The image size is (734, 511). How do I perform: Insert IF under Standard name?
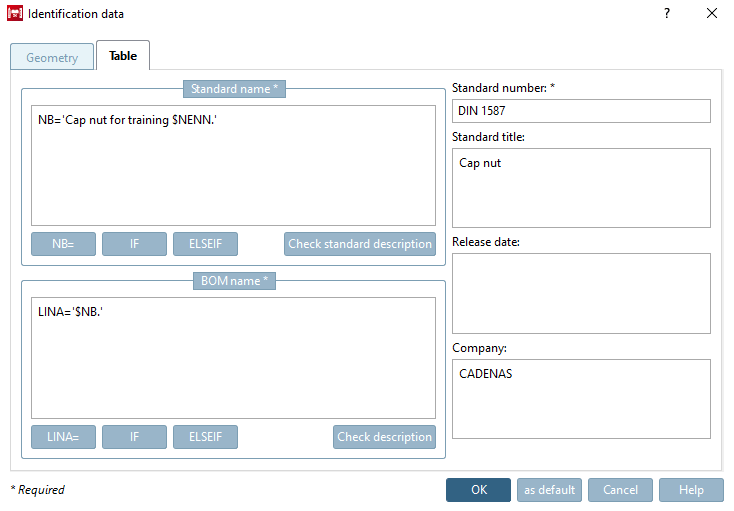click(x=134, y=244)
